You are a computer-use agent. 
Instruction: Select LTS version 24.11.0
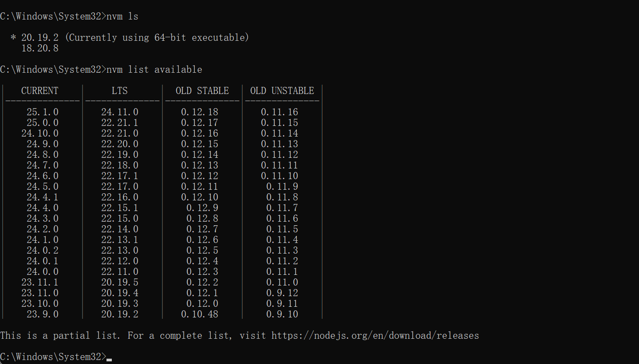(x=120, y=112)
